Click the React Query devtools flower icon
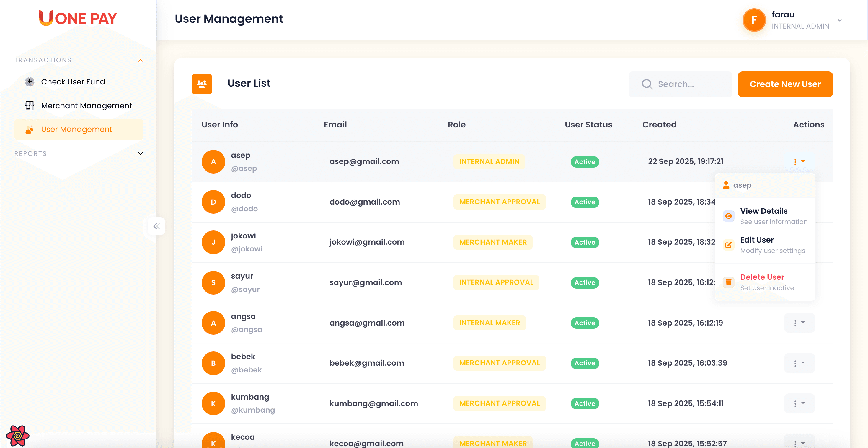The image size is (868, 448). point(17,436)
